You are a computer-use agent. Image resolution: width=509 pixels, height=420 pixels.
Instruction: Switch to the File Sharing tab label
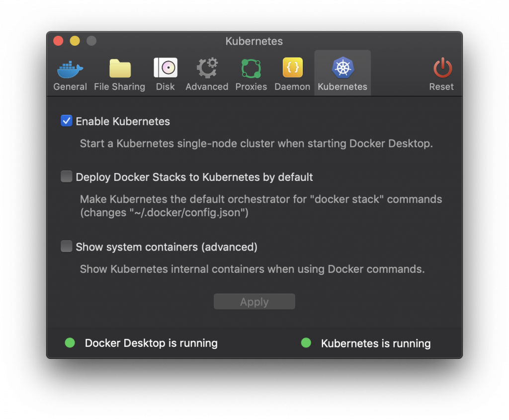click(x=120, y=86)
